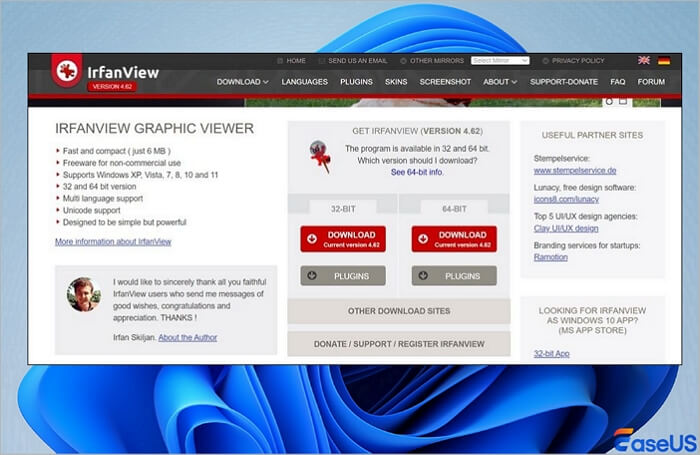Click the Version 4.62 red badge
Image resolution: width=700 pixels, height=455 pixels.
112,87
